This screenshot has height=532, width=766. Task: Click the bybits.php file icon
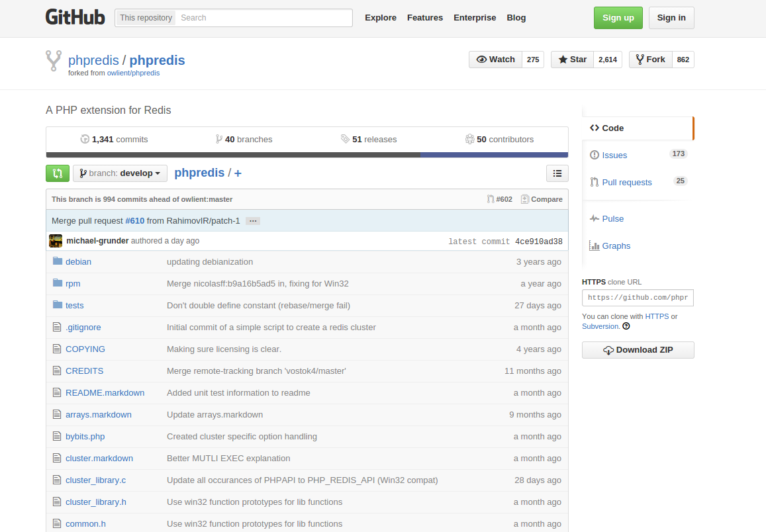pyautogui.click(x=57, y=436)
